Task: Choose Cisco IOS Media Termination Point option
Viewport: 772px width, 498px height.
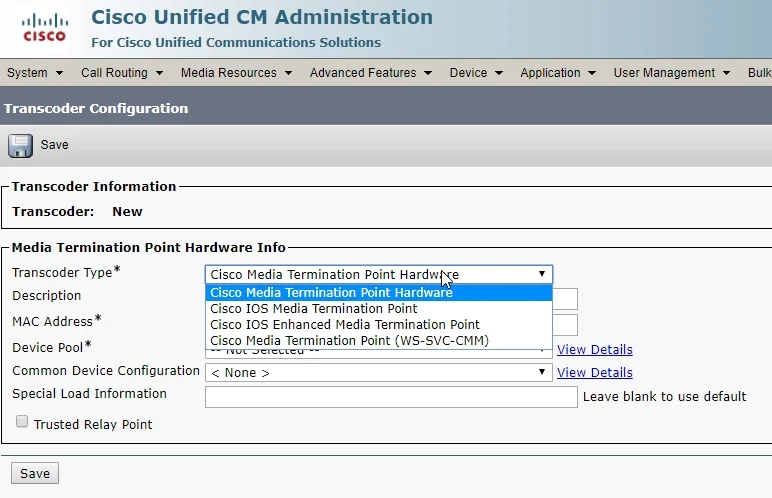Action: (379, 309)
